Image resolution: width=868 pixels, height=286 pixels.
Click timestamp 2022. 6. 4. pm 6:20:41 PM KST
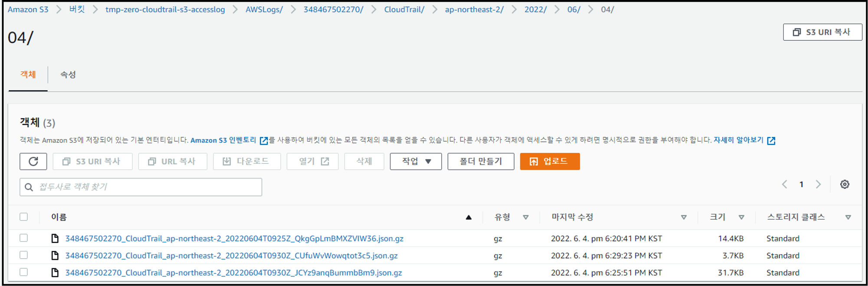point(606,238)
